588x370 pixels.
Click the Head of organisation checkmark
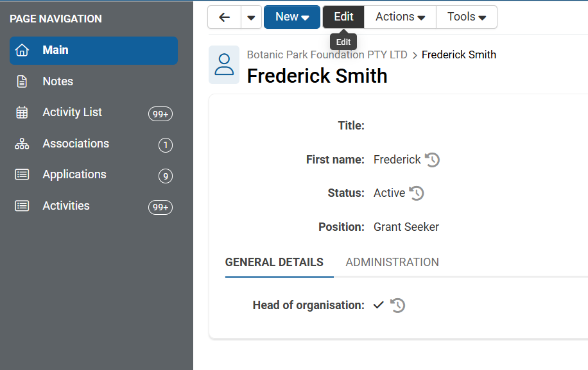click(379, 305)
